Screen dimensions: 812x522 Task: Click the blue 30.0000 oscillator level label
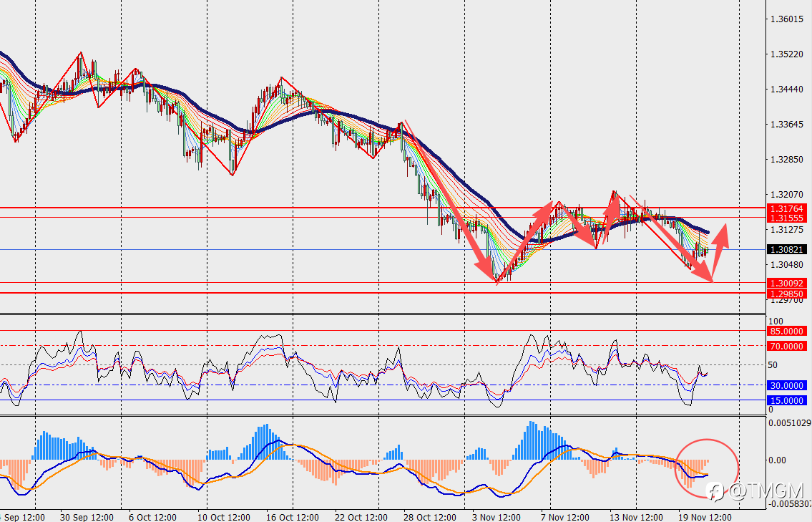coord(786,385)
